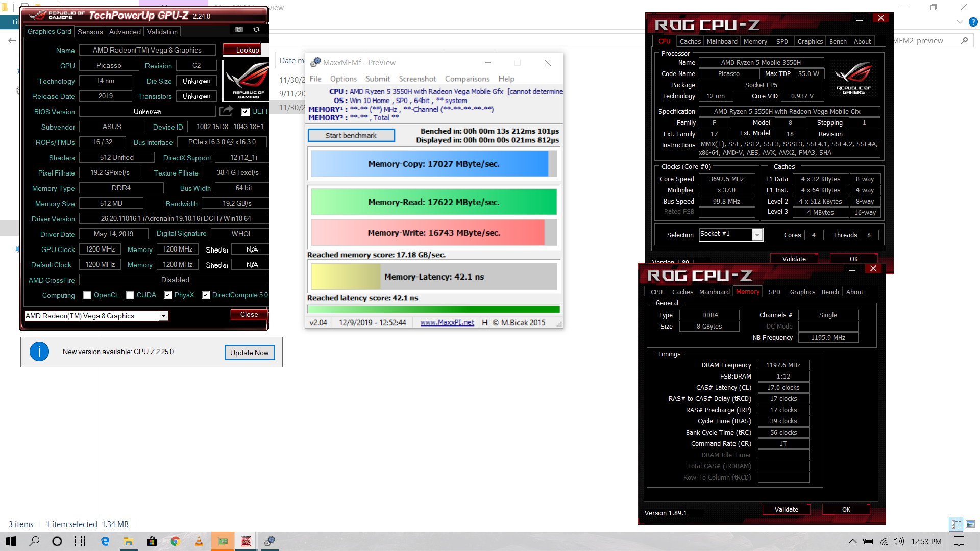The width and height of the screenshot is (980, 551).
Task: Open the Windows Start menu
Action: pyautogui.click(x=11, y=541)
